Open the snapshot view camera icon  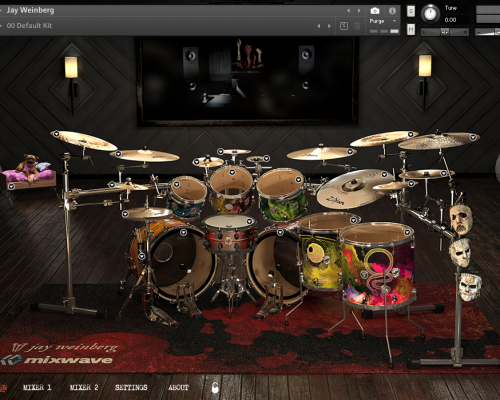(x=375, y=11)
